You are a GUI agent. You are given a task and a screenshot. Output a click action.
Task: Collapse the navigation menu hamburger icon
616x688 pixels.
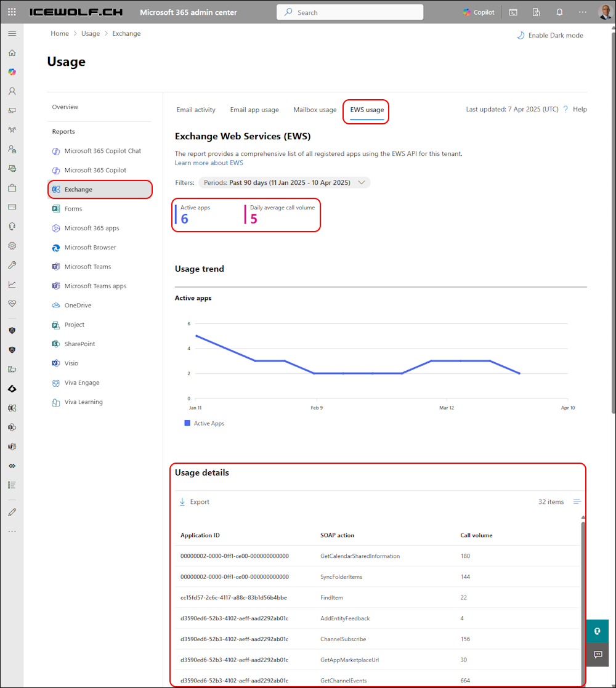(x=12, y=33)
